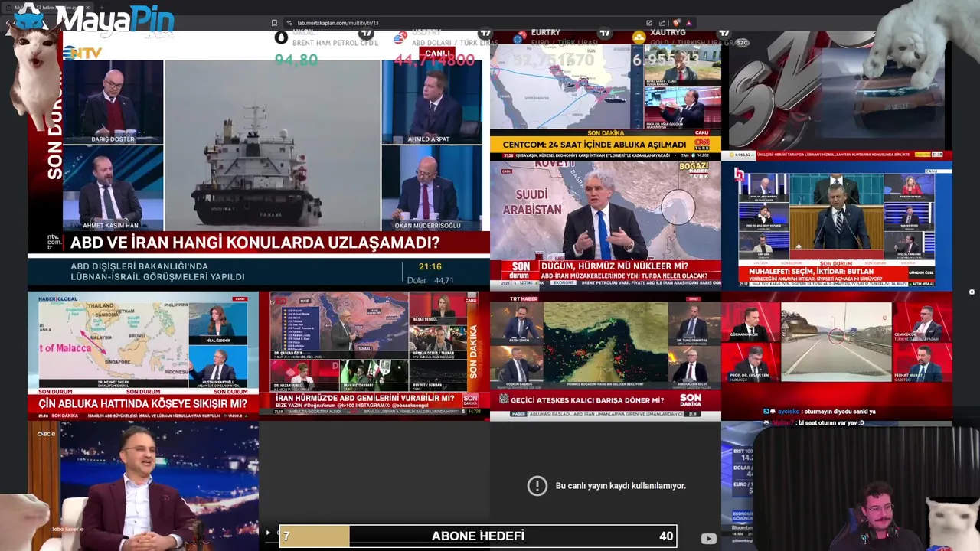Click 'ÇİN ABLUKA HATTINDA KÖŞEYE SIKIŞIR MI?' headline
980x551 pixels.
point(143,404)
